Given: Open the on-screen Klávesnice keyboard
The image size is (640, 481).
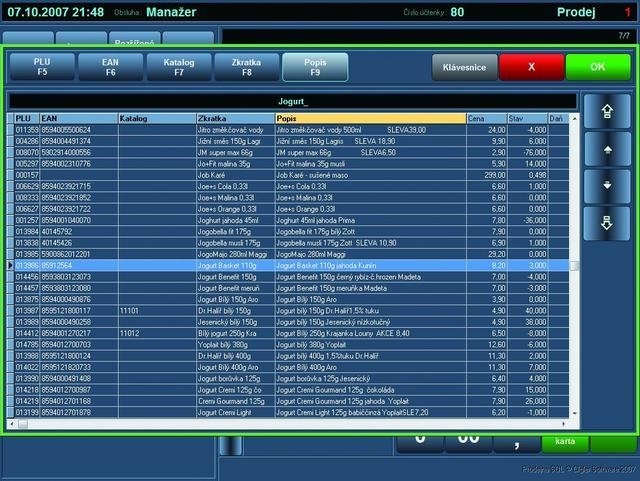Looking at the screenshot, I should pos(463,67).
